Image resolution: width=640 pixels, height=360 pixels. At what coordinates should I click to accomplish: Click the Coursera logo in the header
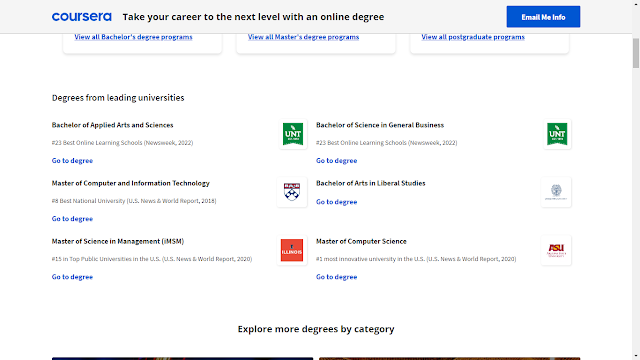pyautogui.click(x=81, y=17)
